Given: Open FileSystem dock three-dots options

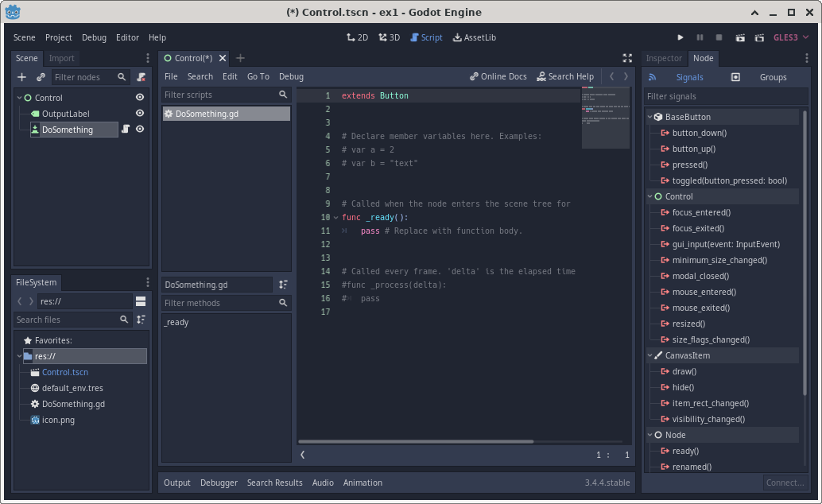Looking at the screenshot, I should click(147, 282).
